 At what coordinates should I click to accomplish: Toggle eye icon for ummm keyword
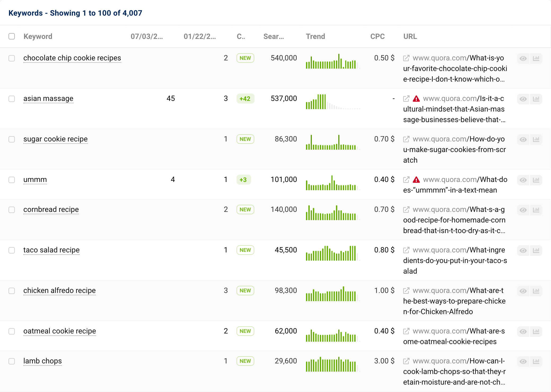523,180
